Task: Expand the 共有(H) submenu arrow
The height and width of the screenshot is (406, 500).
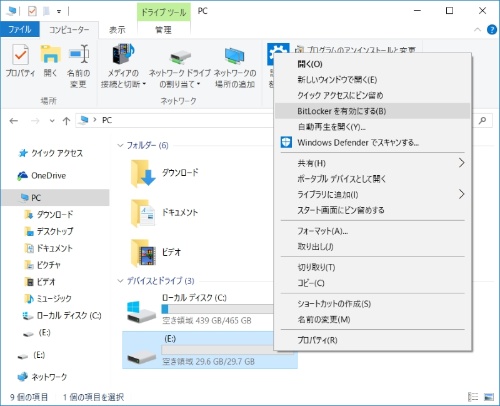Action: pos(461,163)
